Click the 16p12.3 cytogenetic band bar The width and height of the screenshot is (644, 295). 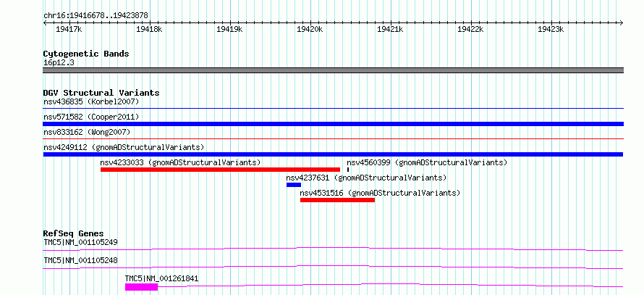333,70
